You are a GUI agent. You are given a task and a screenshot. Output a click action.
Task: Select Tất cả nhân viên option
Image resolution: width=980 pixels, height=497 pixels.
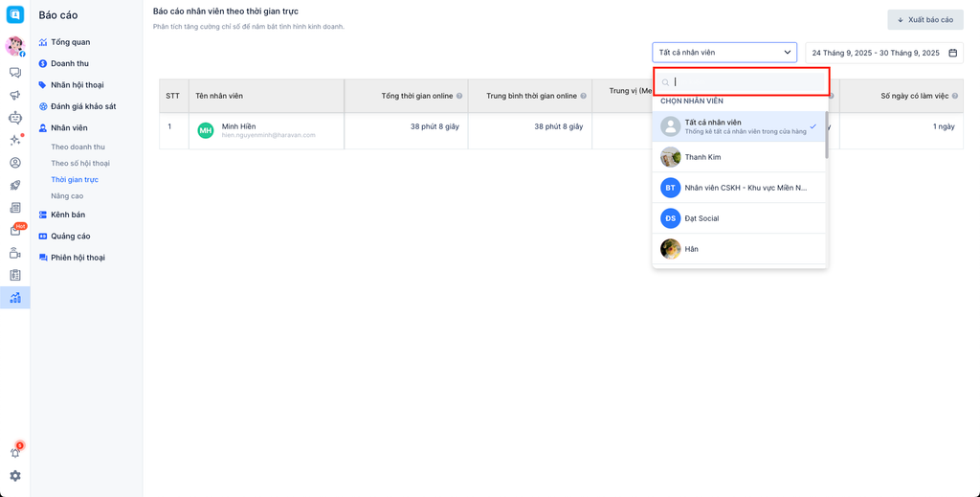(740, 126)
